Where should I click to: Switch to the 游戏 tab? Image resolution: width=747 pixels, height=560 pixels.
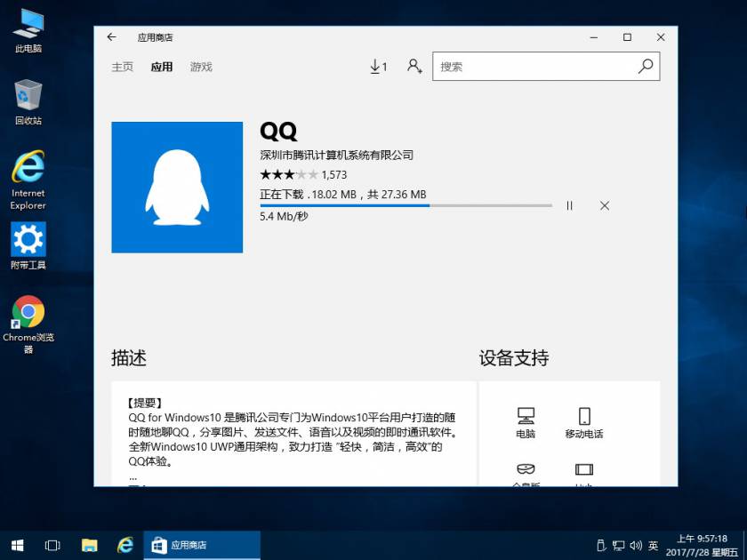tap(201, 67)
